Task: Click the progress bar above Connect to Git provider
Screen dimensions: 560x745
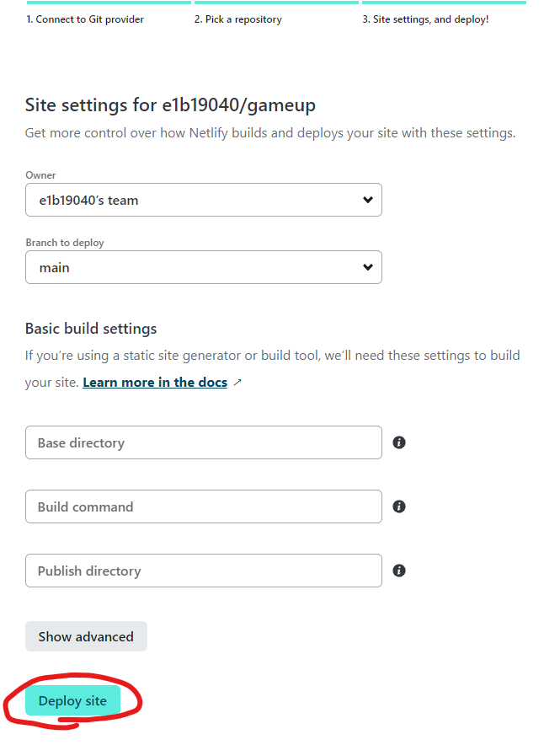Action: [x=108, y=3]
